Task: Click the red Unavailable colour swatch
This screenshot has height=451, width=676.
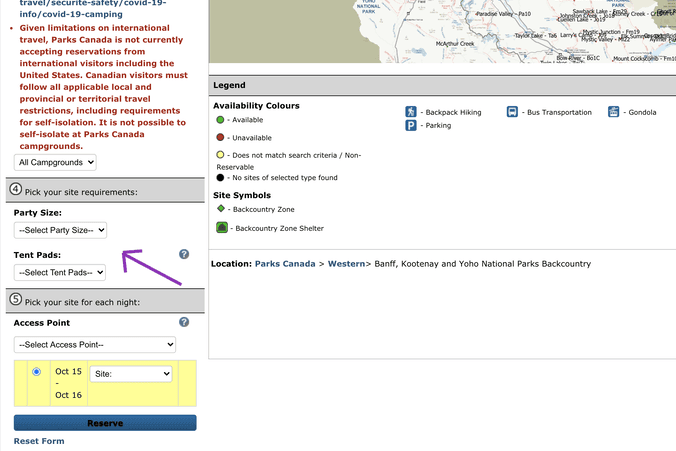Action: coord(220,137)
